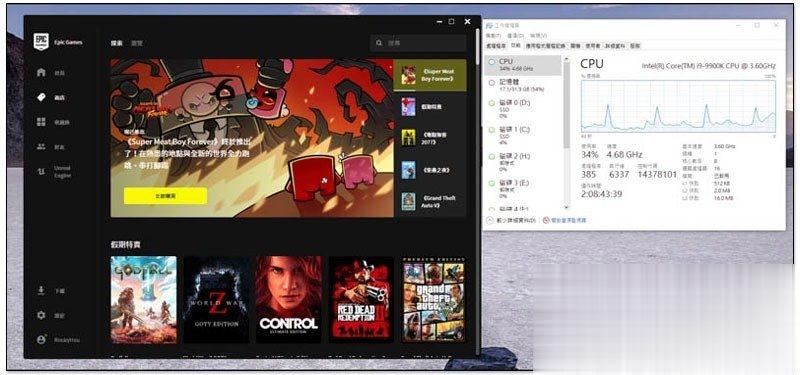Switch to Task Manager Startup tab
This screenshot has height=375, width=800.
point(576,45)
